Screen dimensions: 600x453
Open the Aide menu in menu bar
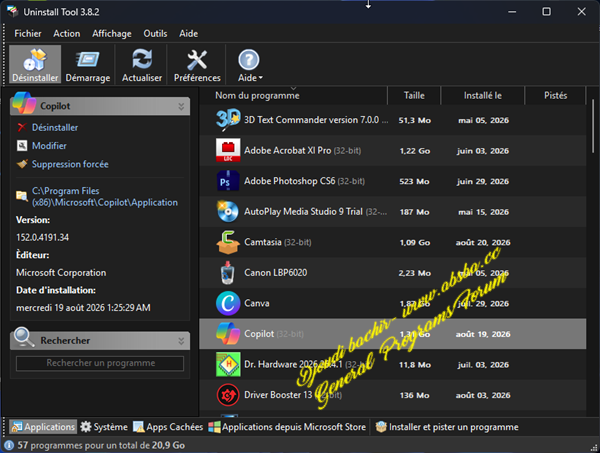(188, 34)
